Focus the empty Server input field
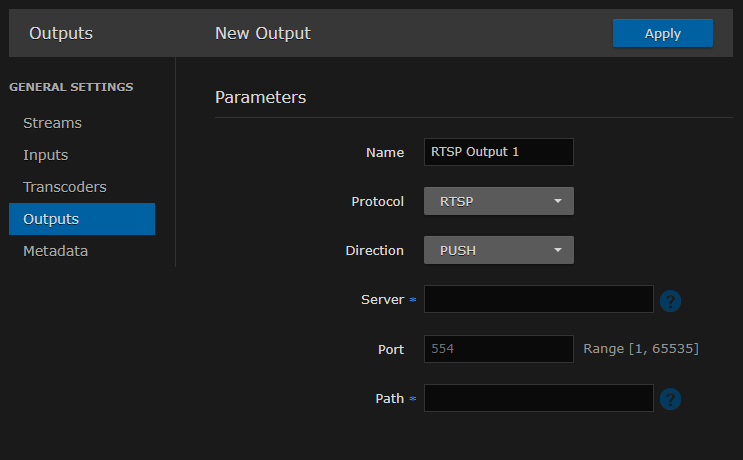Image resolution: width=743 pixels, height=460 pixels. coord(538,299)
